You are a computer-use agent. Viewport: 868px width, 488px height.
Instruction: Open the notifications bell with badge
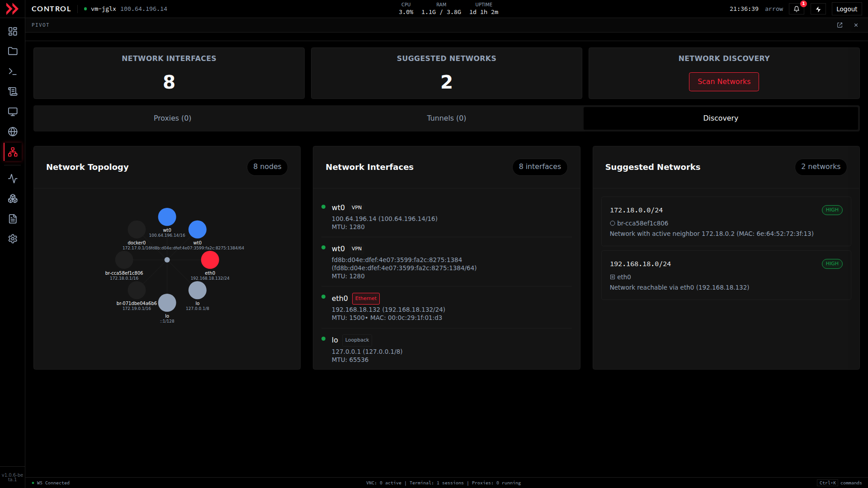[797, 9]
